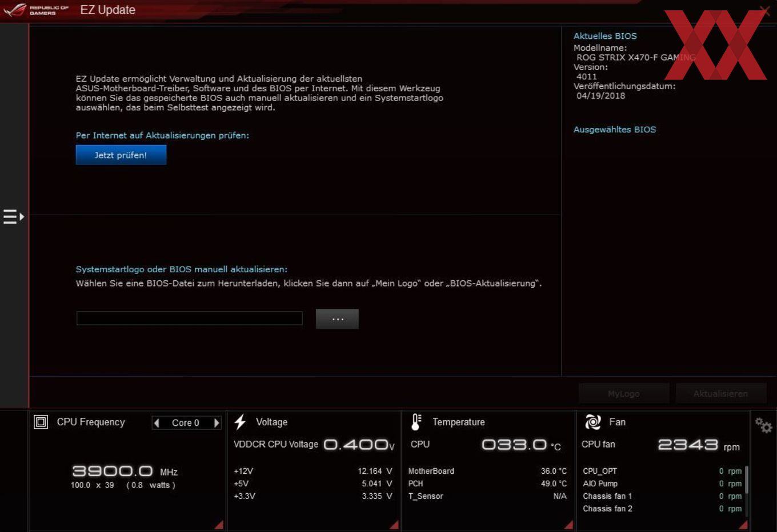Expand the Voltage panel corner arrow
Viewport: 777px width, 532px height.
[394, 525]
